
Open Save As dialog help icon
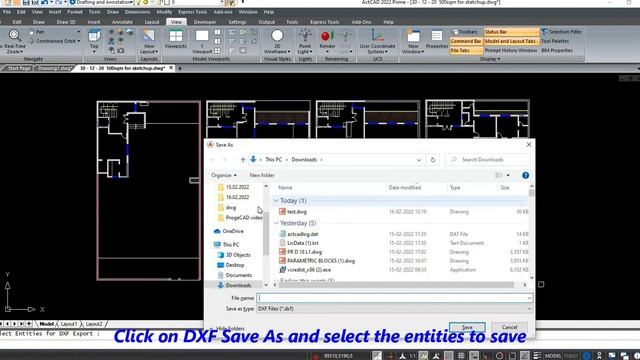point(525,175)
